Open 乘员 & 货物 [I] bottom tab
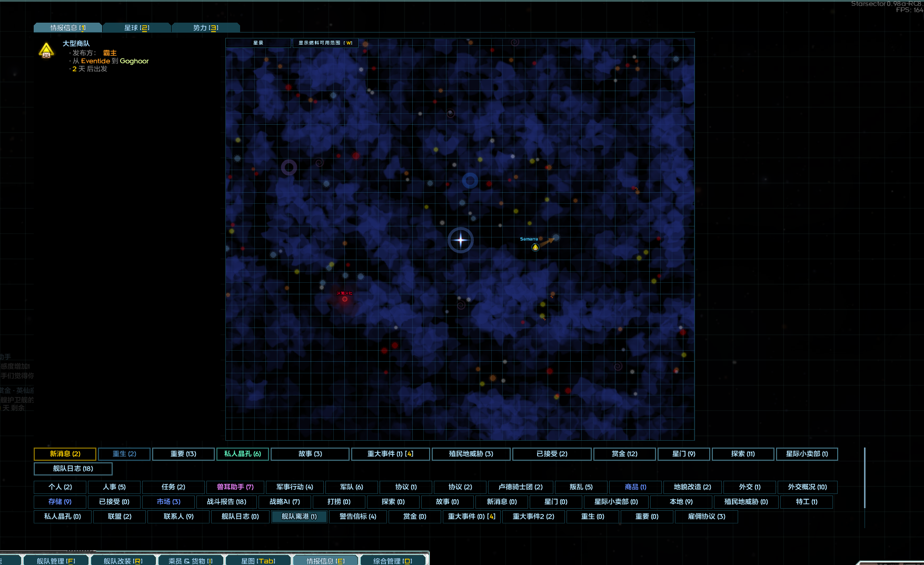The height and width of the screenshot is (565, 924). coord(191,561)
